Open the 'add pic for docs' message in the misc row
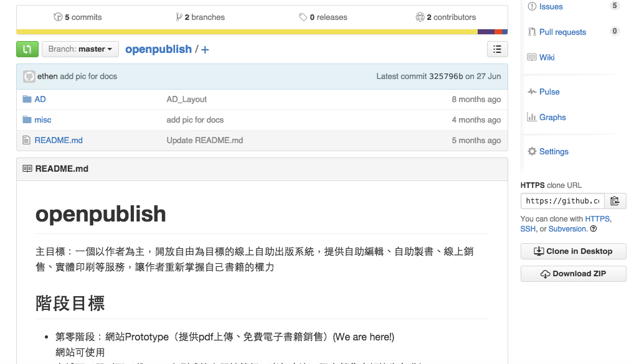 pos(195,120)
